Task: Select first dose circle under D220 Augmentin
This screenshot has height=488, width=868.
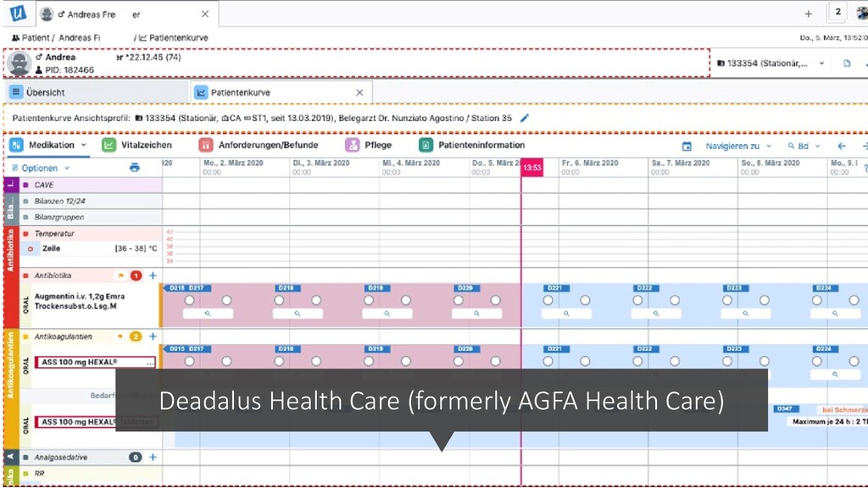Action: pyautogui.click(x=459, y=301)
